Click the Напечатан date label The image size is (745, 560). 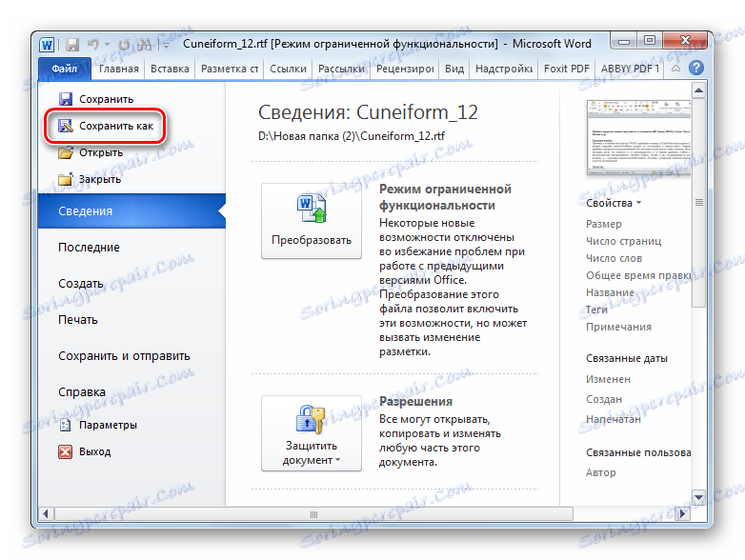[614, 419]
